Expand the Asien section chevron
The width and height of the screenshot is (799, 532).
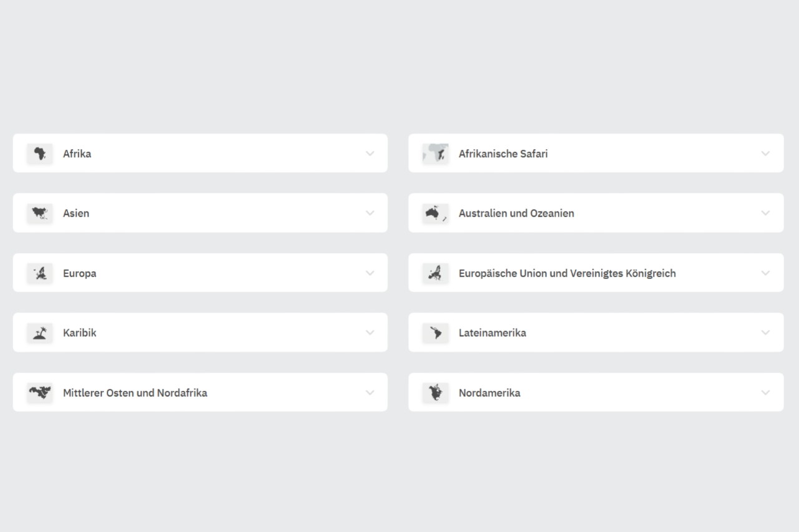(370, 213)
